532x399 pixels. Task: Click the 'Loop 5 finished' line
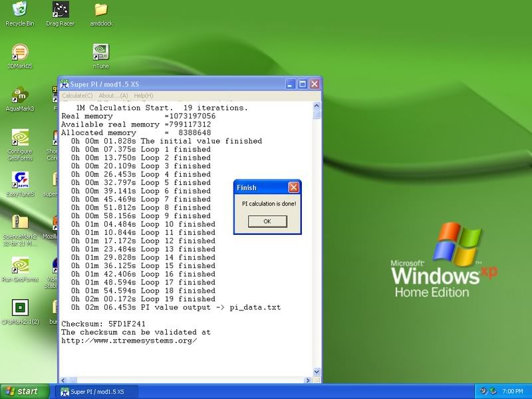tap(141, 182)
